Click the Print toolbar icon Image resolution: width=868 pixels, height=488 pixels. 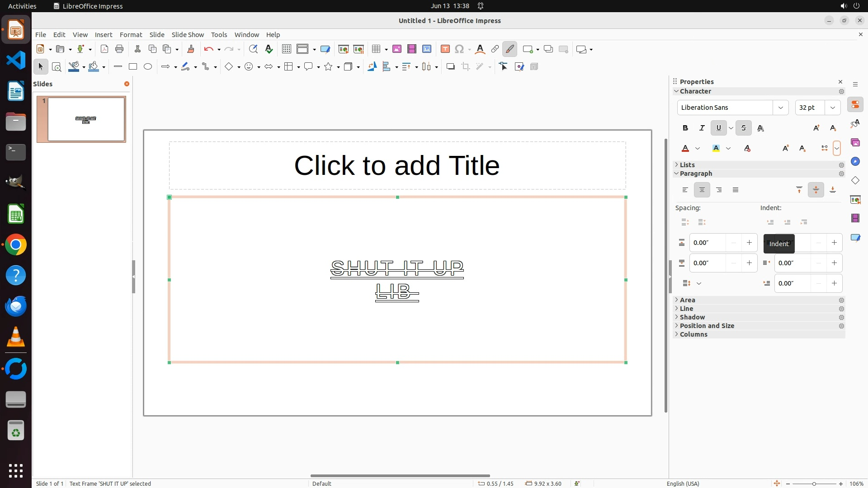coord(119,49)
